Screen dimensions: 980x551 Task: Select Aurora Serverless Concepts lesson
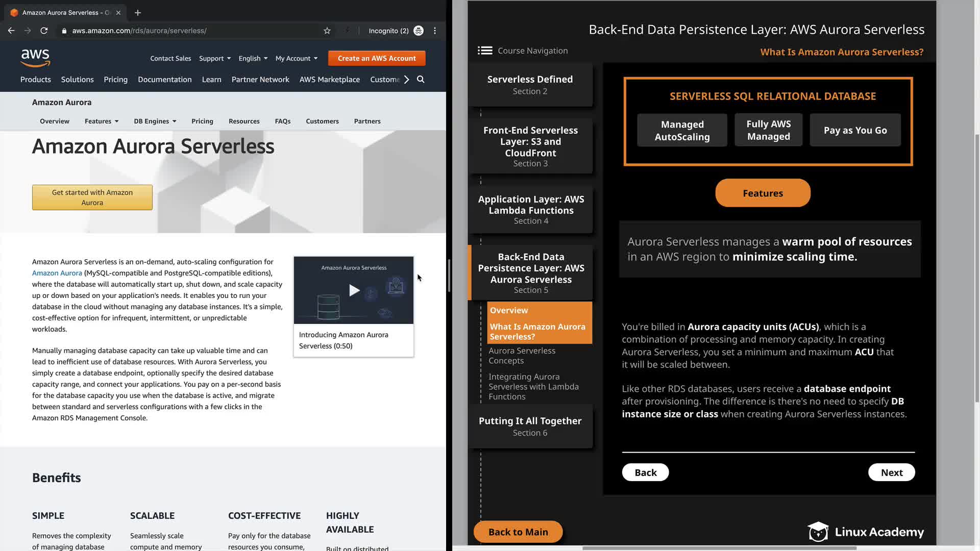click(x=522, y=356)
